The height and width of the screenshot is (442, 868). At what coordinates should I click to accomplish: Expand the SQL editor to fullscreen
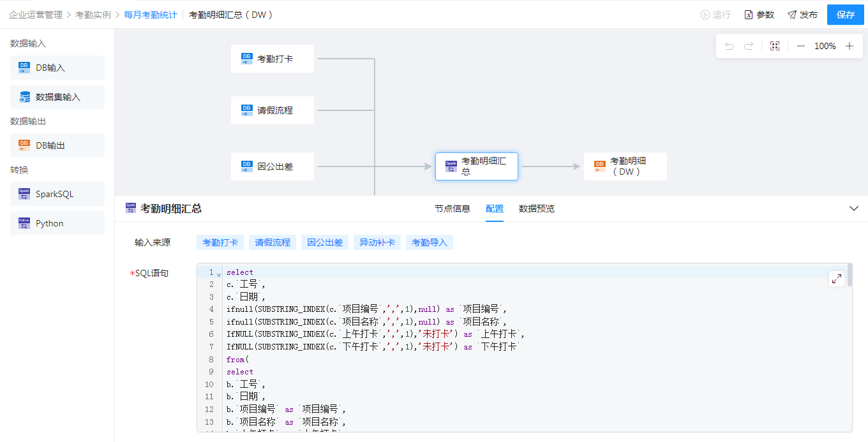click(x=836, y=279)
